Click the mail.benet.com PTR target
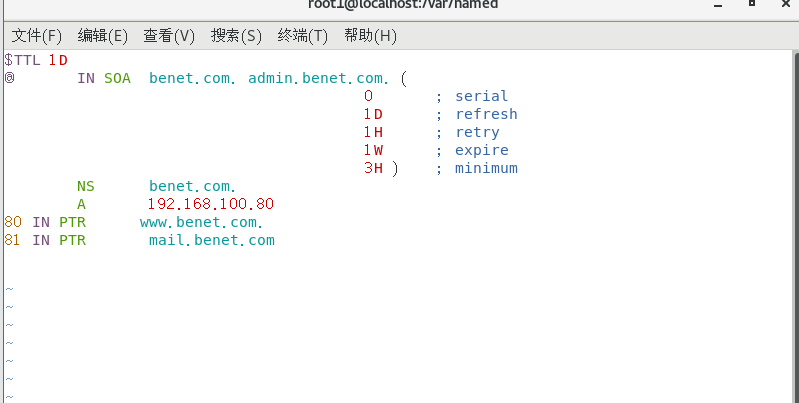 pos(211,240)
